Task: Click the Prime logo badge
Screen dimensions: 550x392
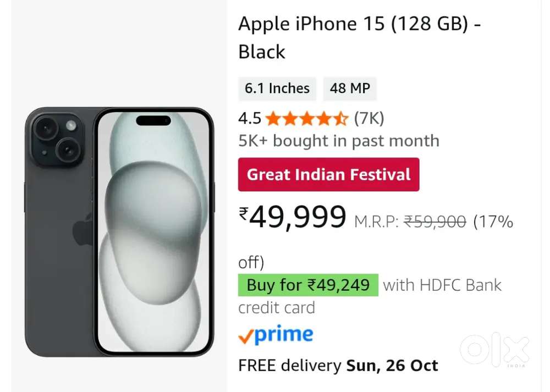Action: (x=277, y=334)
